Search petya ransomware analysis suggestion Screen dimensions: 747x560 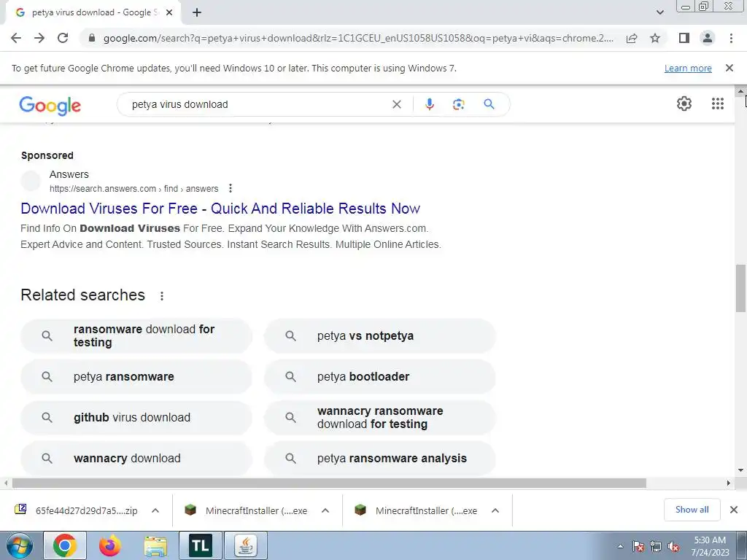pos(379,459)
